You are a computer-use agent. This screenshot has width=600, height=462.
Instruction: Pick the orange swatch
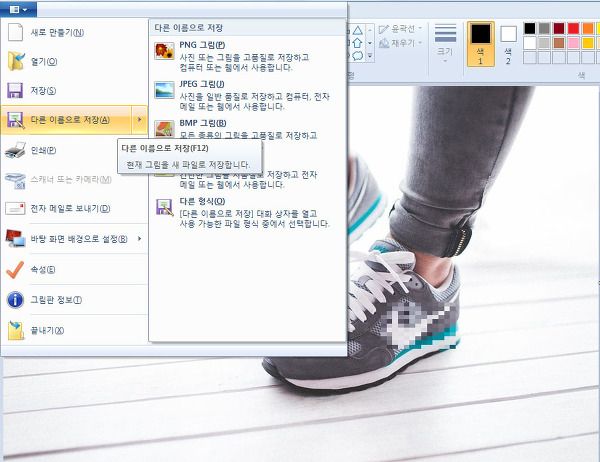pos(588,28)
